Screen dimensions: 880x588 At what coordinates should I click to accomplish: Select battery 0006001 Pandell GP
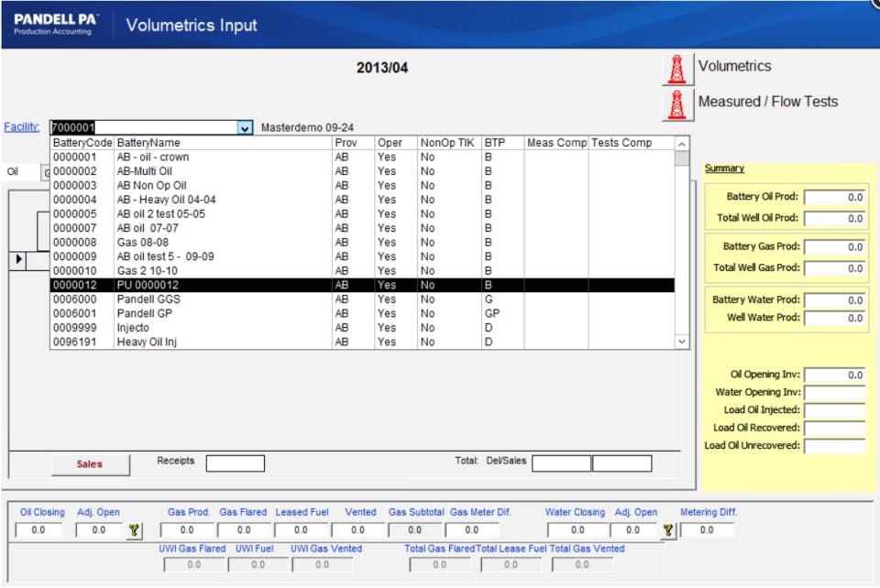363,313
